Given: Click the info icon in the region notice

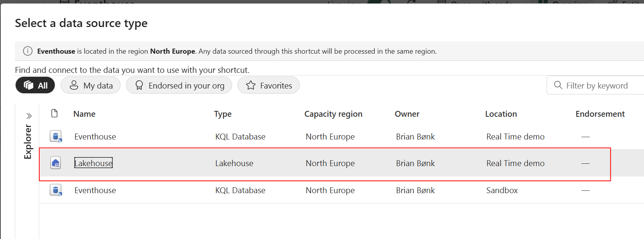Looking at the screenshot, I should 28,51.
